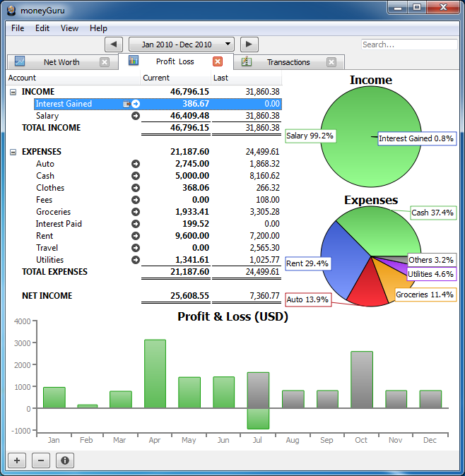Collapse the EXPENSES group
This screenshot has height=476, width=465.
(x=13, y=152)
